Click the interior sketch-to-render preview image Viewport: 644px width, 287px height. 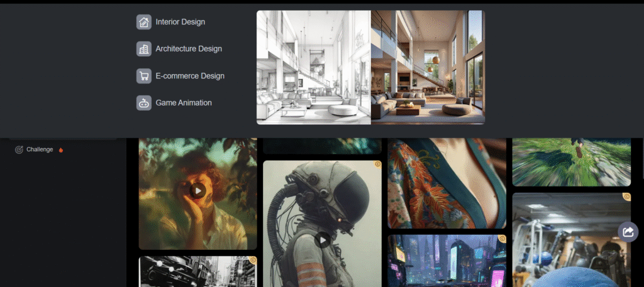pyautogui.click(x=370, y=67)
